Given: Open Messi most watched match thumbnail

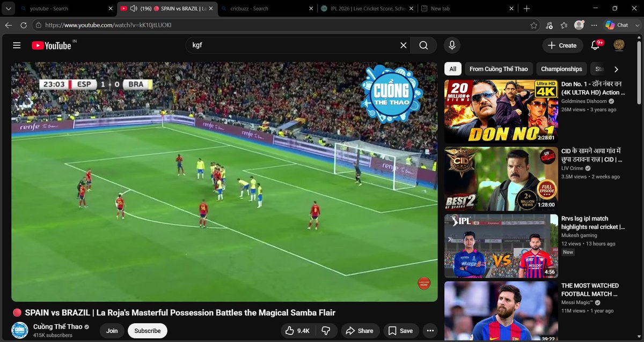Looking at the screenshot, I should 501,311.
